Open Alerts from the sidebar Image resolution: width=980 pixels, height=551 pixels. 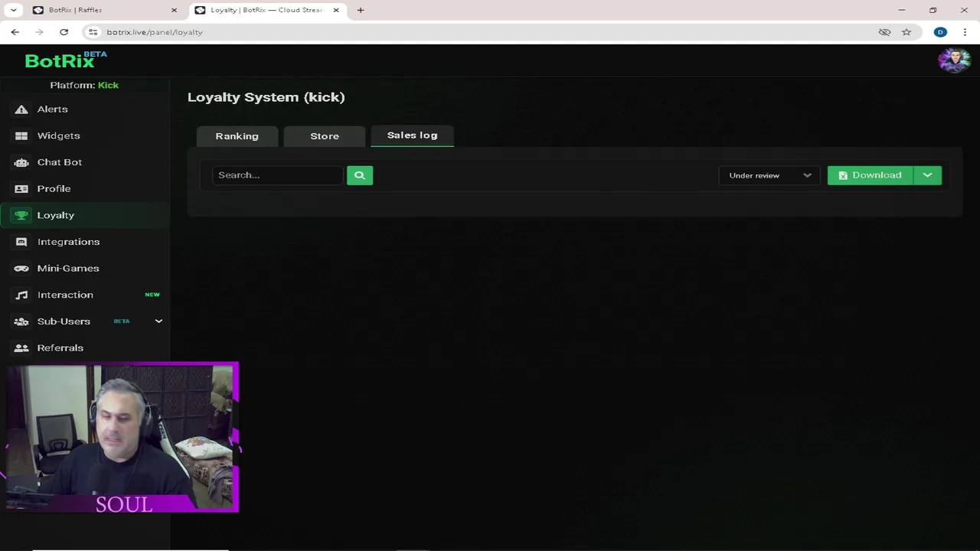(x=53, y=109)
